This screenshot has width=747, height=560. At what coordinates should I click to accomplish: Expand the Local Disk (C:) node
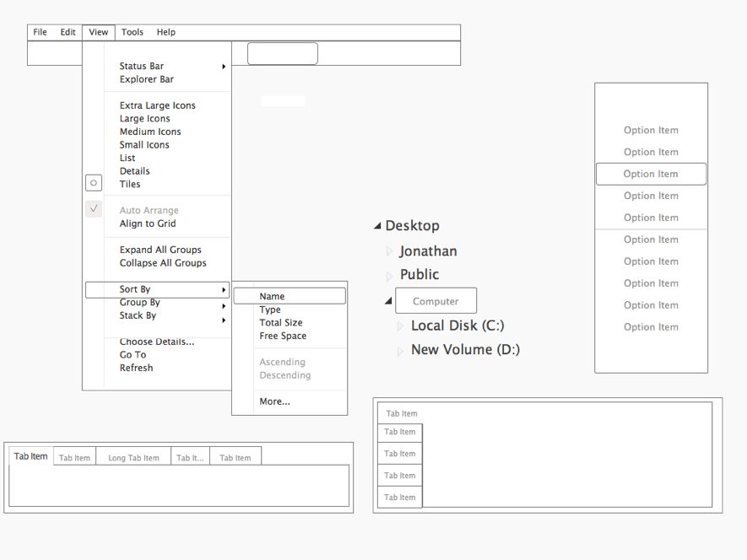(x=400, y=326)
